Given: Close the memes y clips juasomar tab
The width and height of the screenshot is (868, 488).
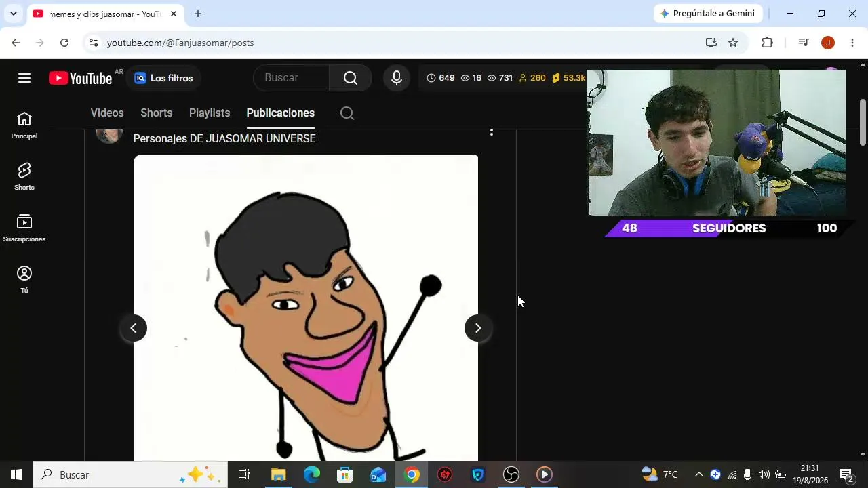Looking at the screenshot, I should coord(173,14).
